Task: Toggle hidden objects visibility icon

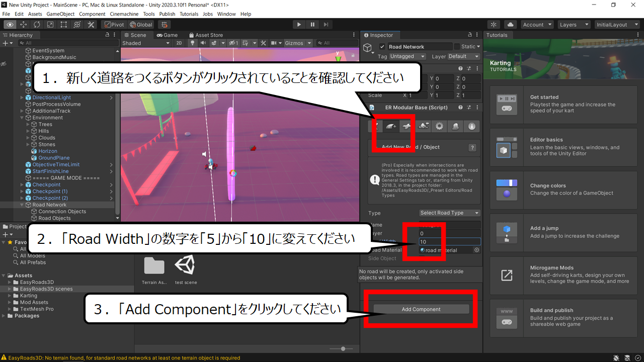Action: (233, 43)
